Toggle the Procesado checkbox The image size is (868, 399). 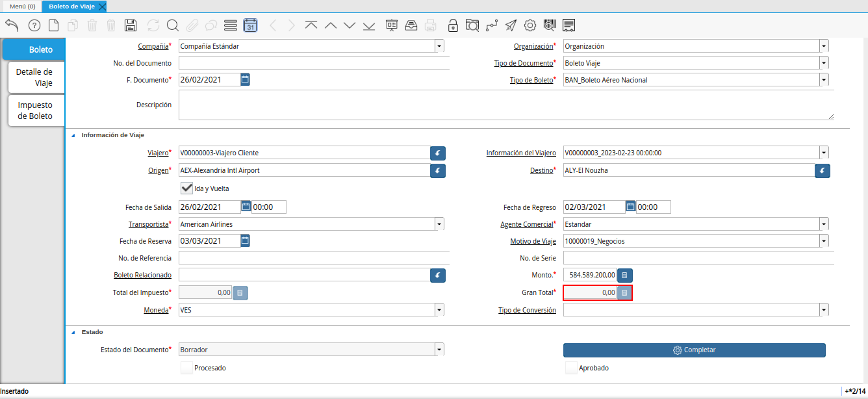point(187,368)
